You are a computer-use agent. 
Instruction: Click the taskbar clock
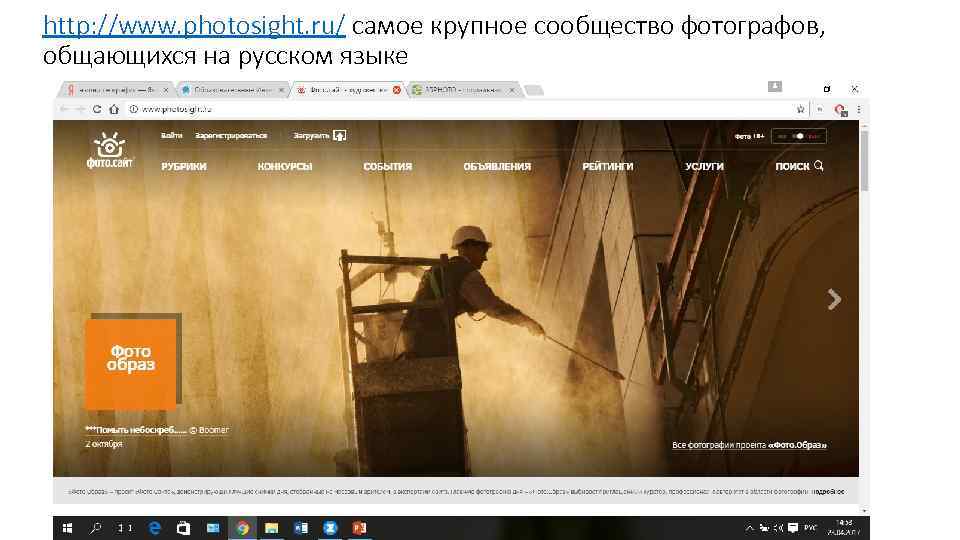844,528
